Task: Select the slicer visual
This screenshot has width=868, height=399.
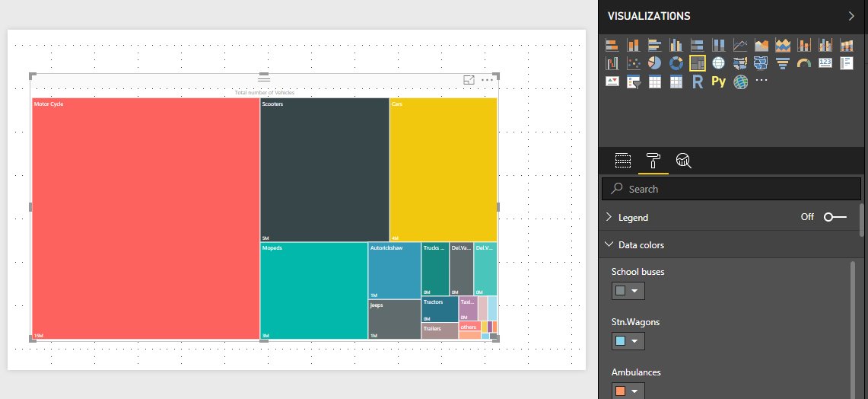Action: coord(633,82)
